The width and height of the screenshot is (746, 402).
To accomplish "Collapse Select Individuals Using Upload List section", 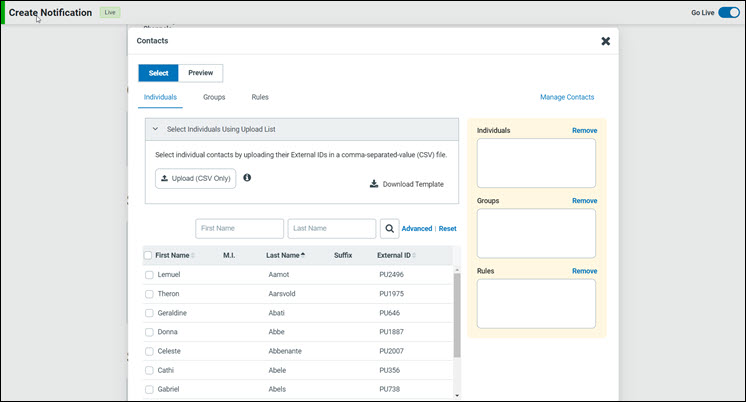I will (x=155, y=129).
